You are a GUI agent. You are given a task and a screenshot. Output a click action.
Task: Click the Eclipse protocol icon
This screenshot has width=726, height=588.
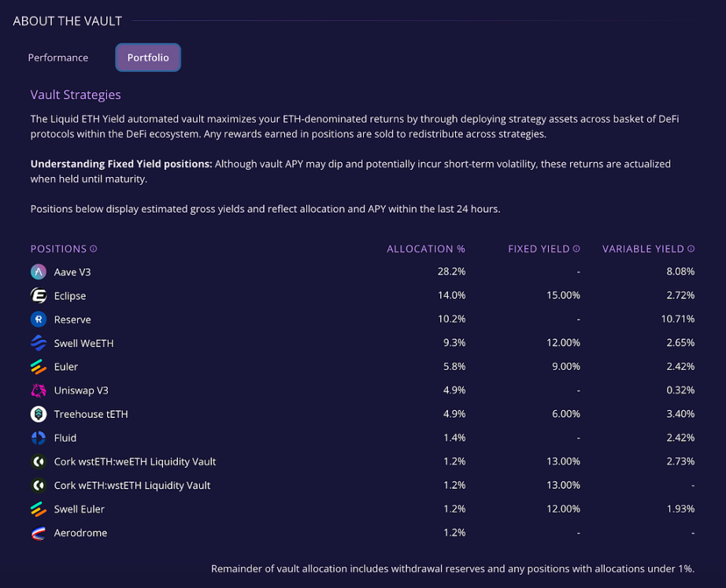tap(39, 295)
